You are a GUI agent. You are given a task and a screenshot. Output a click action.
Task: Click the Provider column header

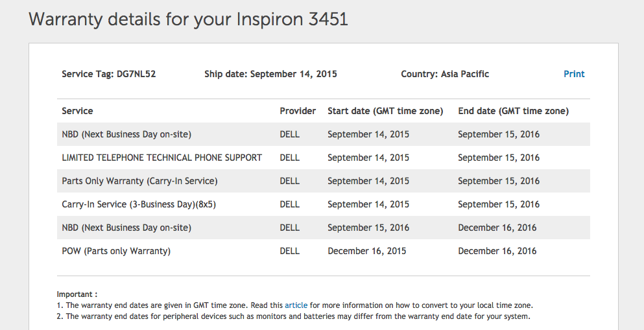tap(298, 111)
